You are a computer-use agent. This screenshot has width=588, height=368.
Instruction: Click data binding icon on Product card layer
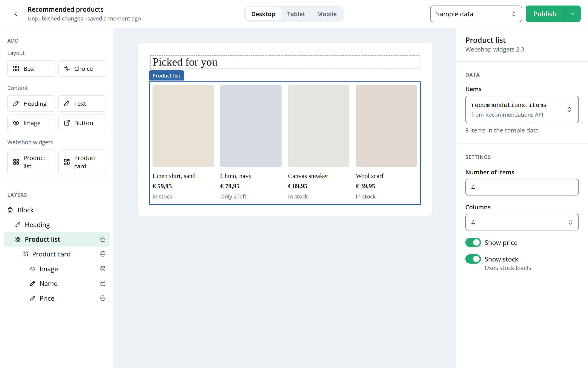click(x=103, y=254)
